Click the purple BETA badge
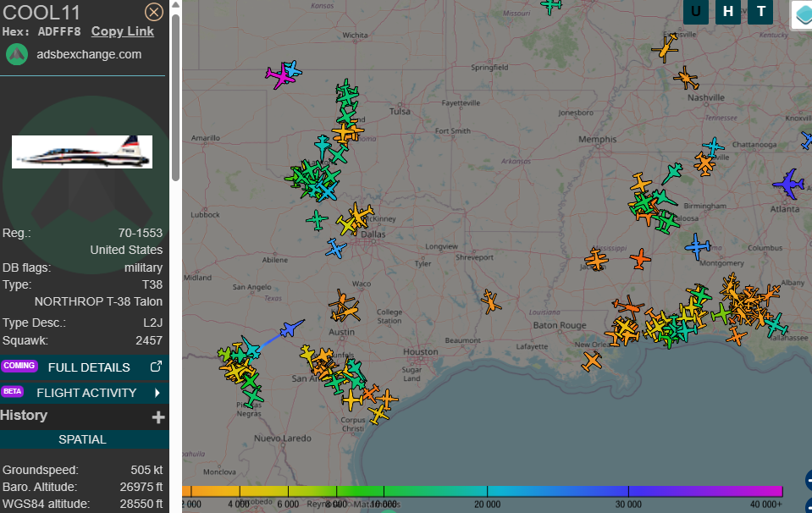The width and height of the screenshot is (812, 513). [x=12, y=391]
